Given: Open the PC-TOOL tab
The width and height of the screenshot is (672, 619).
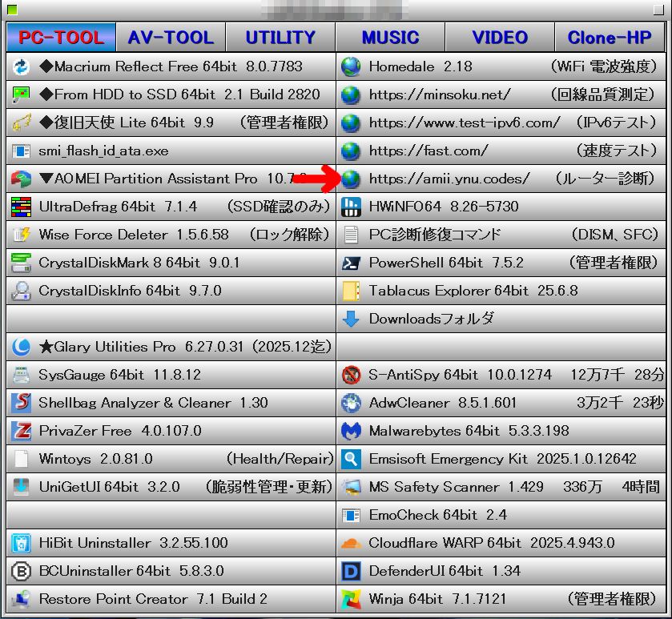Looking at the screenshot, I should coord(61,38).
